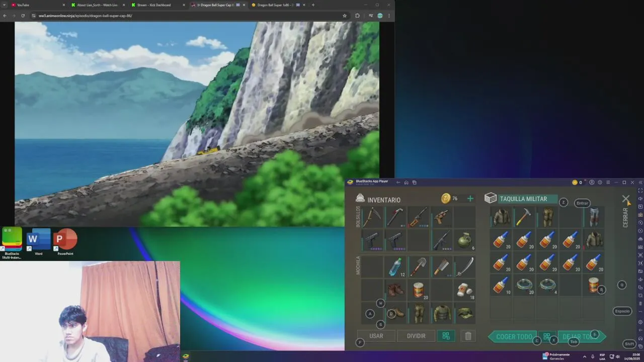The width and height of the screenshot is (644, 362).
Task: Select the bandages stack of 18
Action: tap(465, 290)
